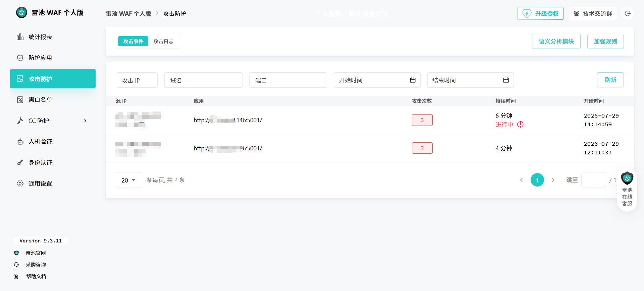Open the 加强规则 button
Image resolution: width=644 pixels, height=291 pixels.
coord(605,41)
